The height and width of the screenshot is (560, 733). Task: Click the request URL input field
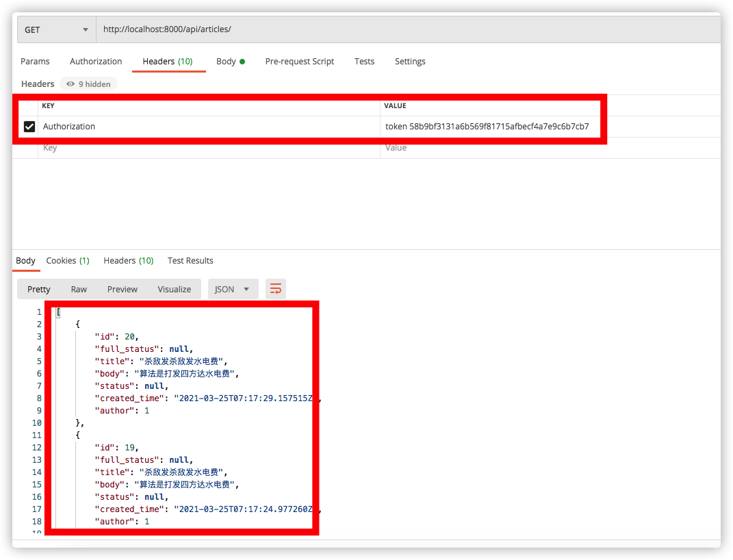click(x=404, y=29)
